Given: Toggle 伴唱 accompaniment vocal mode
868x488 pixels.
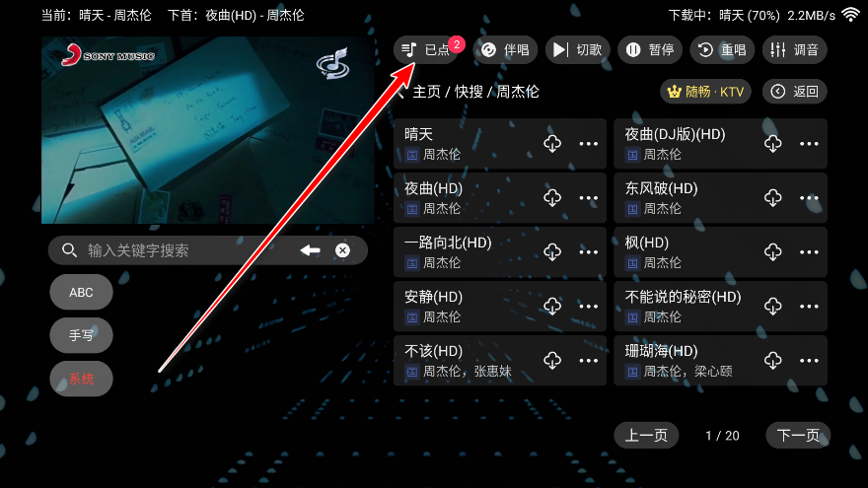Looking at the screenshot, I should coord(505,50).
